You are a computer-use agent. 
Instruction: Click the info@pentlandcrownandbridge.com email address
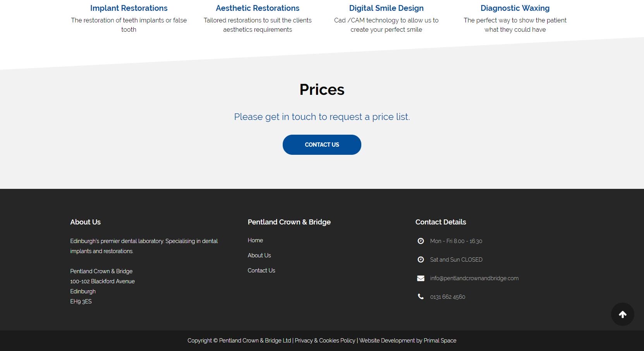click(x=474, y=278)
